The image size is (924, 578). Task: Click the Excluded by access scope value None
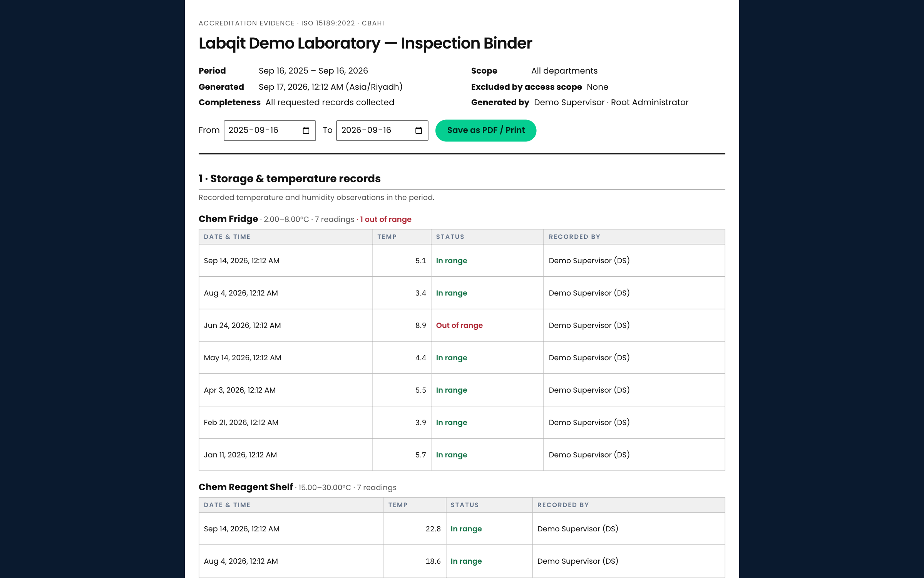pyautogui.click(x=597, y=87)
